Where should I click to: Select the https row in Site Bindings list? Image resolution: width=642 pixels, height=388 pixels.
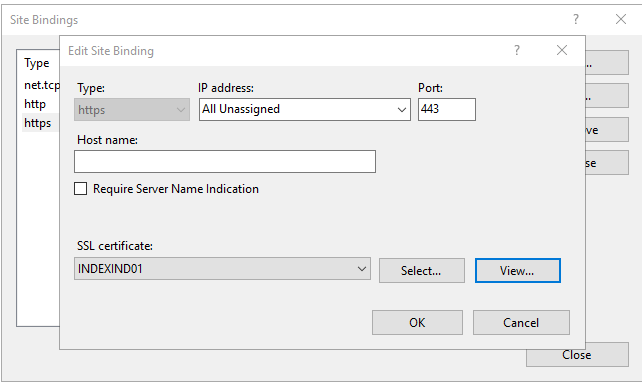(40, 123)
